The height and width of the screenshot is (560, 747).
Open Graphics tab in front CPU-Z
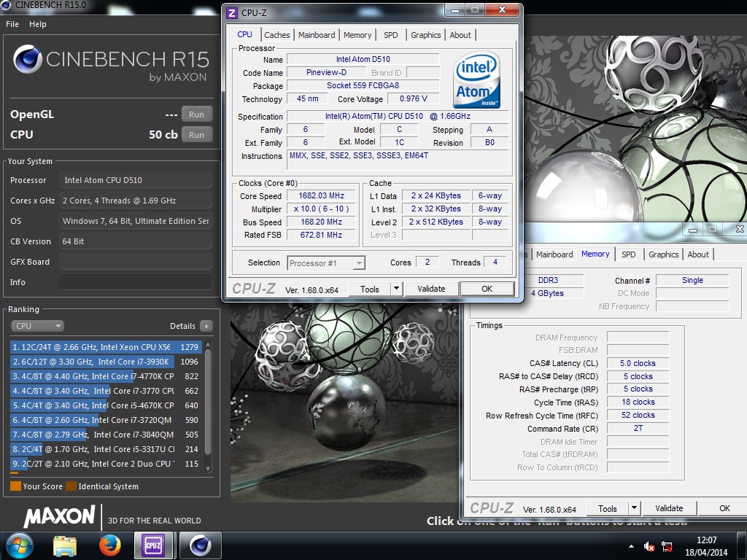[x=425, y=35]
